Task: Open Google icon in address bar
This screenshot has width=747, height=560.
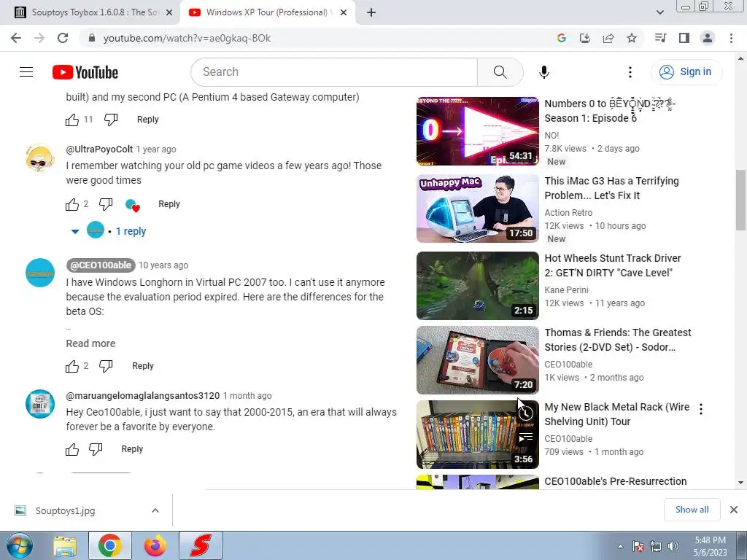Action: [x=561, y=38]
